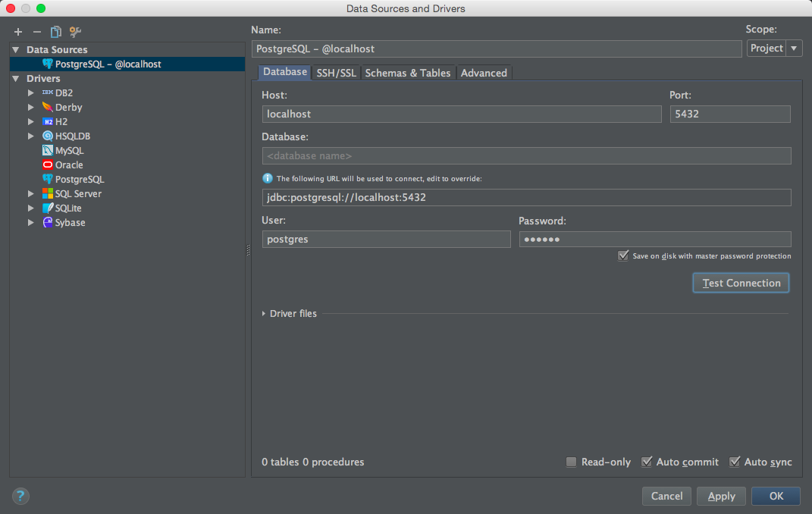The width and height of the screenshot is (812, 514).
Task: Click the MySQL driver icon
Action: tap(48, 151)
